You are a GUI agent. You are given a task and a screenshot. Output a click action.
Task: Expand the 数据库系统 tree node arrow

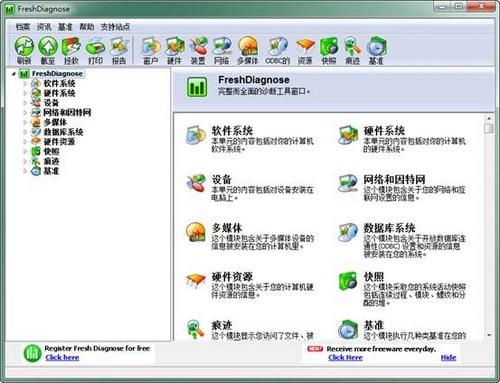pyautogui.click(x=25, y=132)
